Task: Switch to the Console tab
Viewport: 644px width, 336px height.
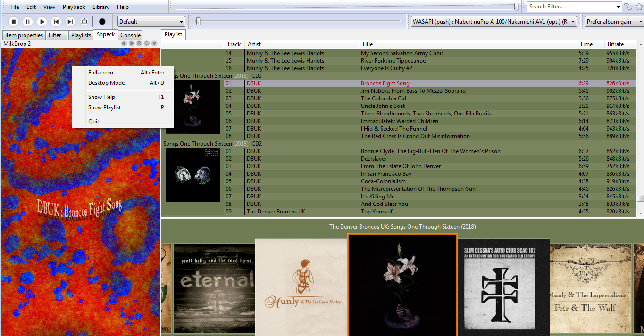Action: (130, 35)
